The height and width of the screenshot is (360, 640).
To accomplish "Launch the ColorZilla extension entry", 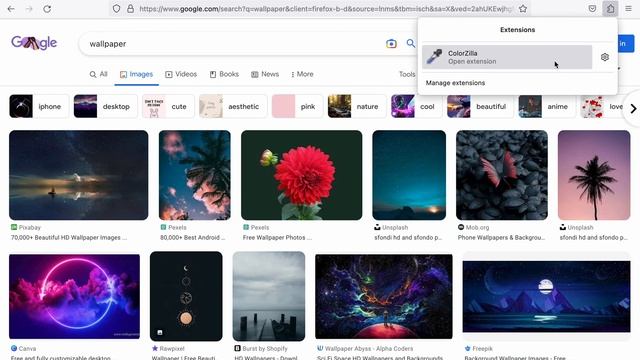I will [507, 57].
